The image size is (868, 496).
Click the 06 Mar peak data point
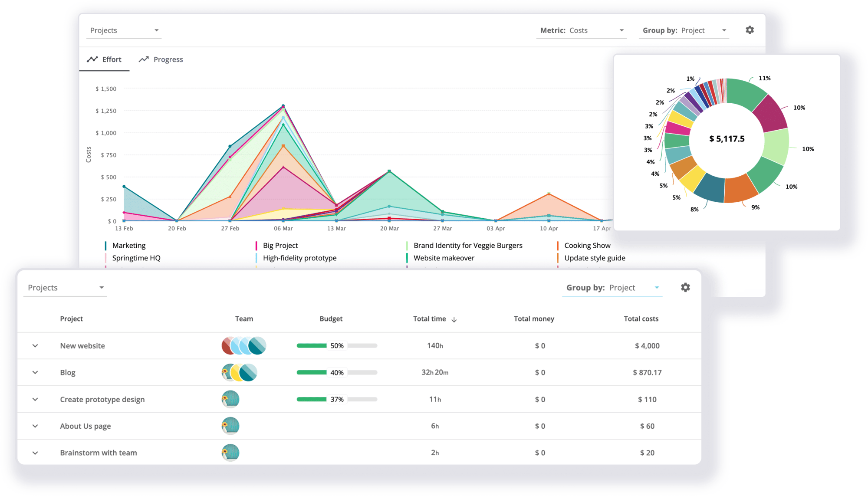283,106
